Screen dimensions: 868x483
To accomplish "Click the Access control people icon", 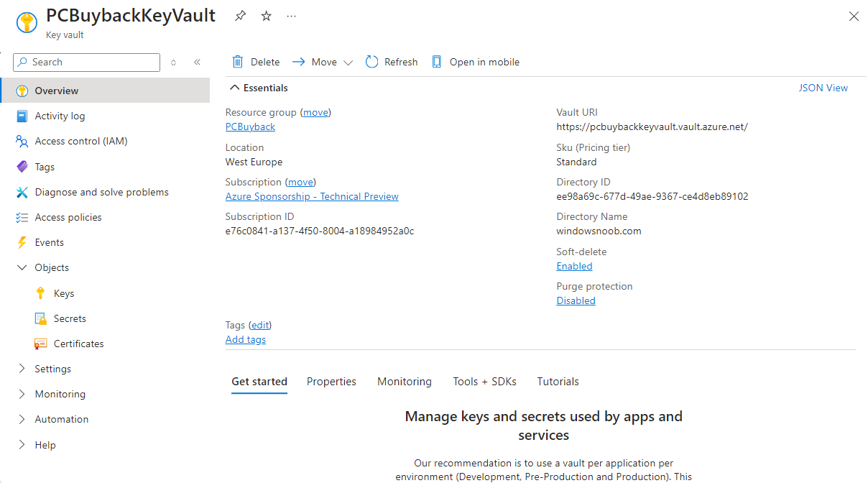I will pos(22,141).
